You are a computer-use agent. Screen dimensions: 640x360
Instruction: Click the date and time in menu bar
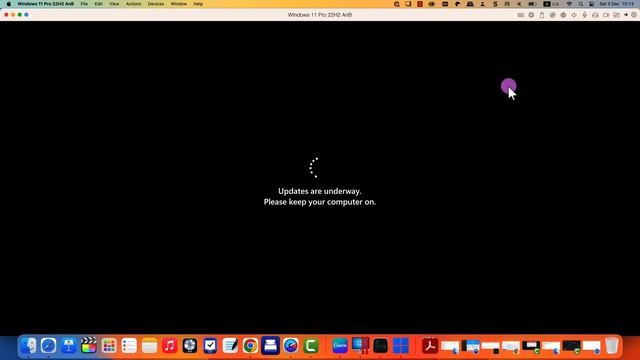[616, 4]
